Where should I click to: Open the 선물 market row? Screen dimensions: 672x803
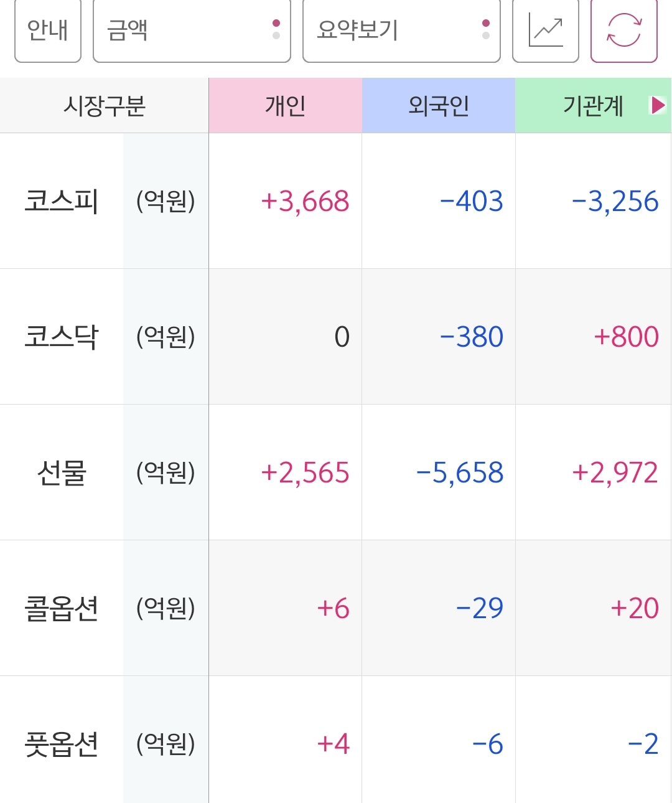point(336,472)
